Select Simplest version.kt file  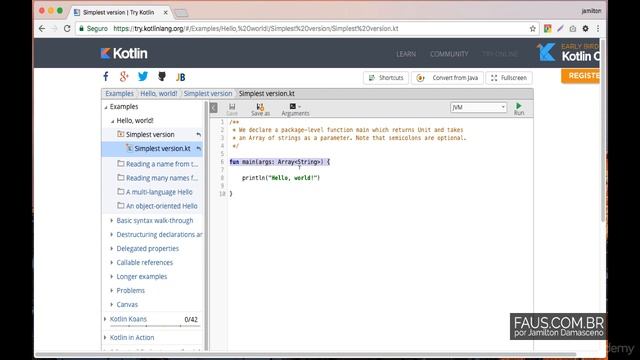click(x=162, y=149)
